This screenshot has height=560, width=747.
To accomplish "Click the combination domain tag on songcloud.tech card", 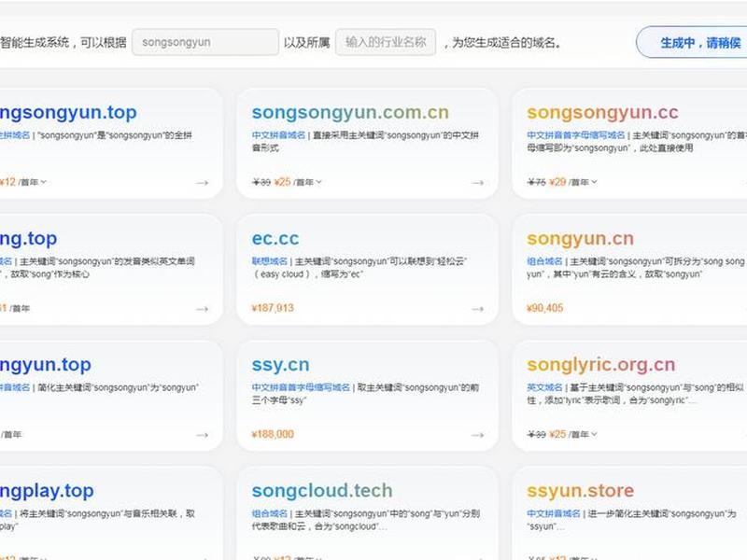I will click(269, 513).
